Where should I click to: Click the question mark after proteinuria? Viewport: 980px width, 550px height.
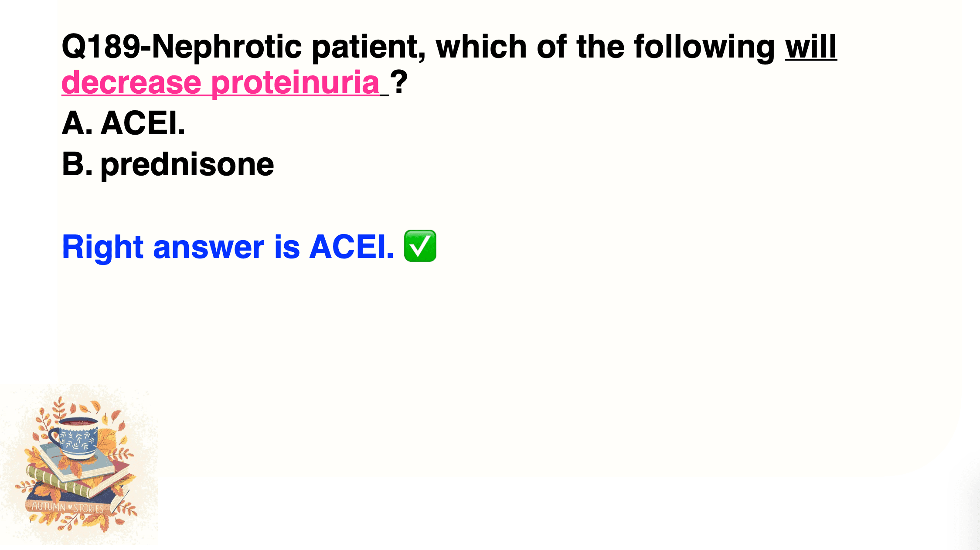click(x=398, y=82)
